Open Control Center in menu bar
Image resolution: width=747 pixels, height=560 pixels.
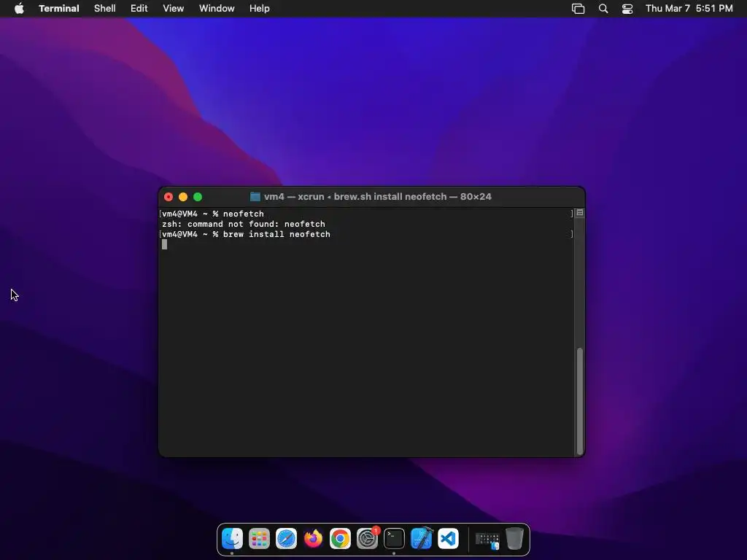click(x=627, y=9)
